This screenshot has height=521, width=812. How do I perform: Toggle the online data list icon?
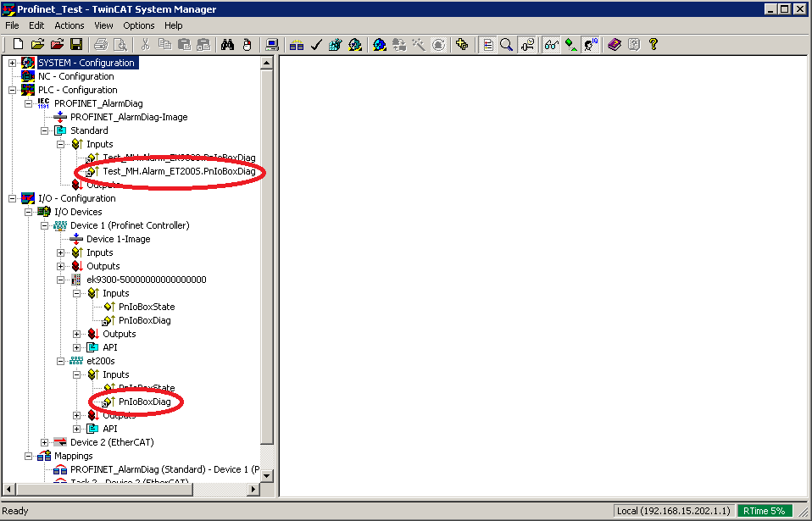point(487,45)
